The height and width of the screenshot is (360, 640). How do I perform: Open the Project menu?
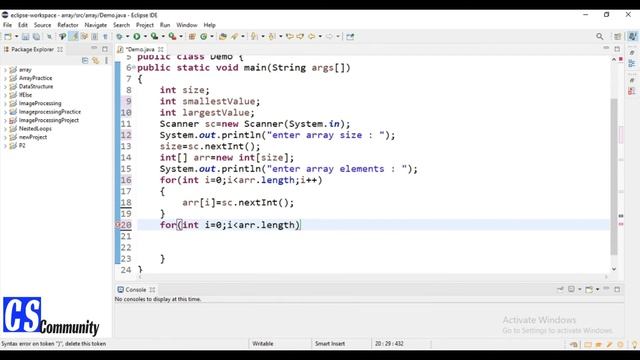coord(145,25)
